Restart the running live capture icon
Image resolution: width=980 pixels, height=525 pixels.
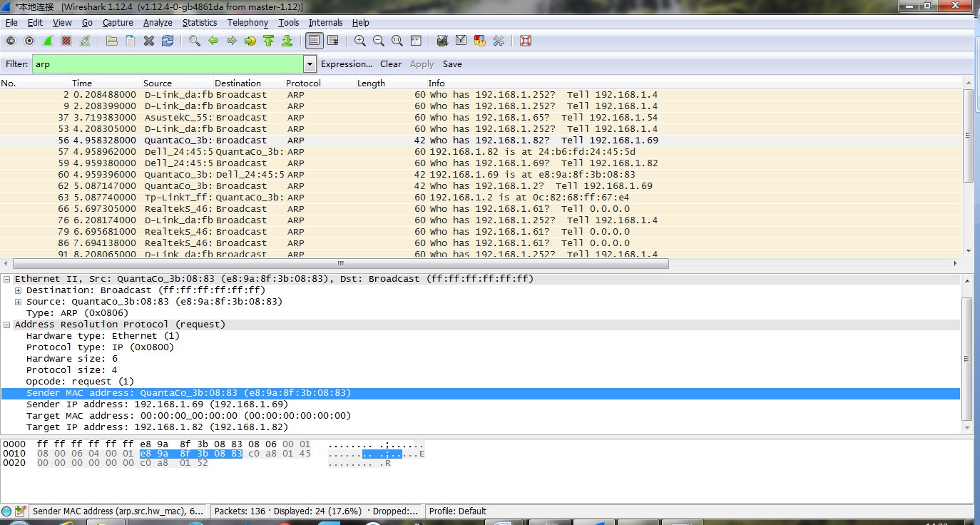(85, 41)
